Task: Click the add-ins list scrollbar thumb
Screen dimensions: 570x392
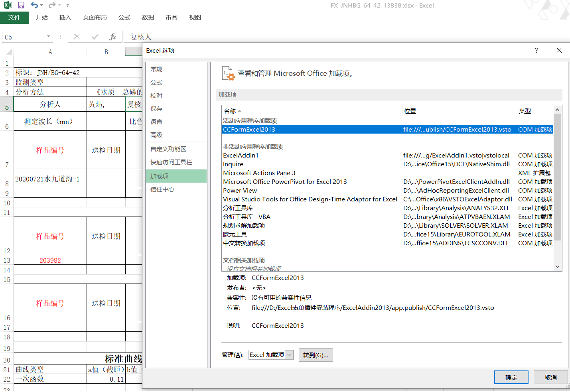Action: (x=558, y=177)
